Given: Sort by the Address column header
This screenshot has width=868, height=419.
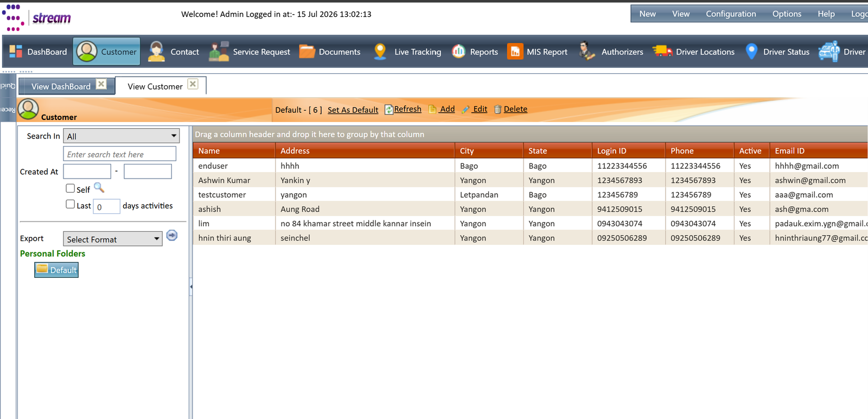Looking at the screenshot, I should click(365, 151).
